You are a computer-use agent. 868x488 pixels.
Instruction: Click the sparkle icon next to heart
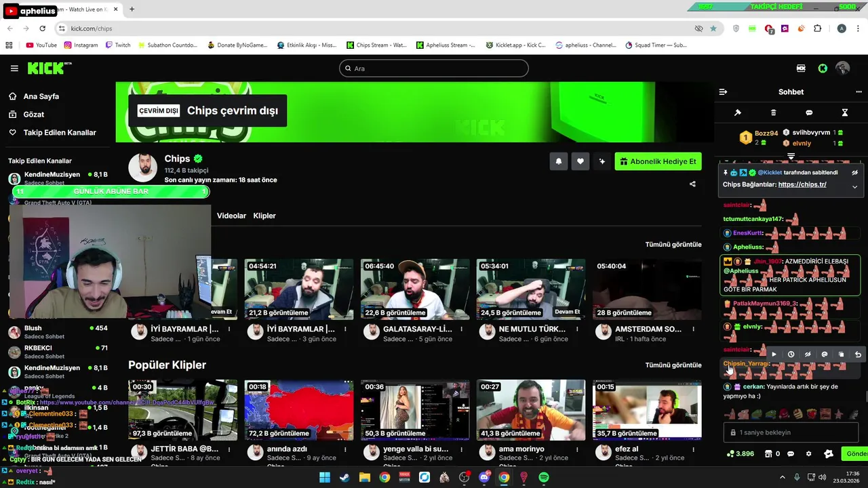(601, 161)
